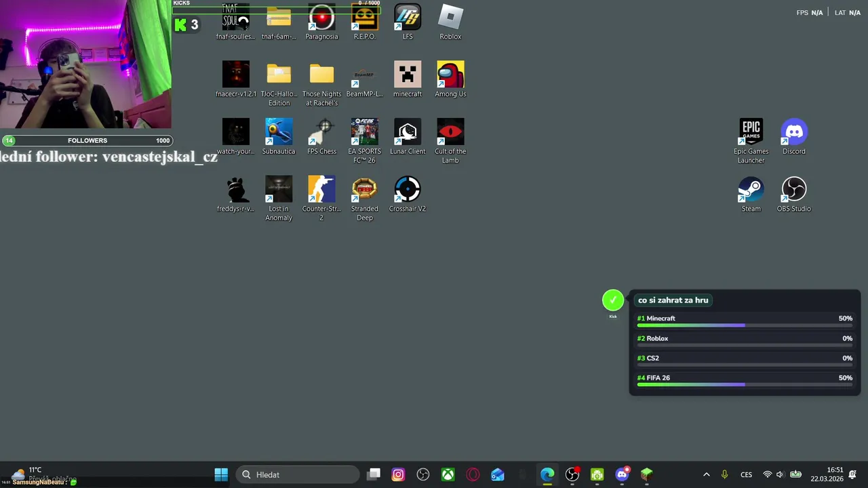Open Task View from the taskbar
The height and width of the screenshot is (488, 868).
374,474
